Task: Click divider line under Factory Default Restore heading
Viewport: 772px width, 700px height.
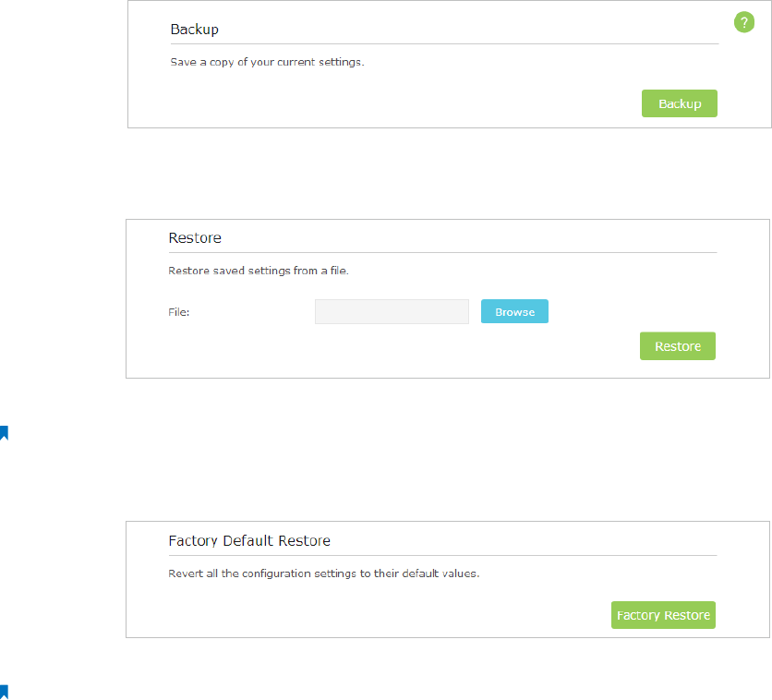Action: point(441,555)
